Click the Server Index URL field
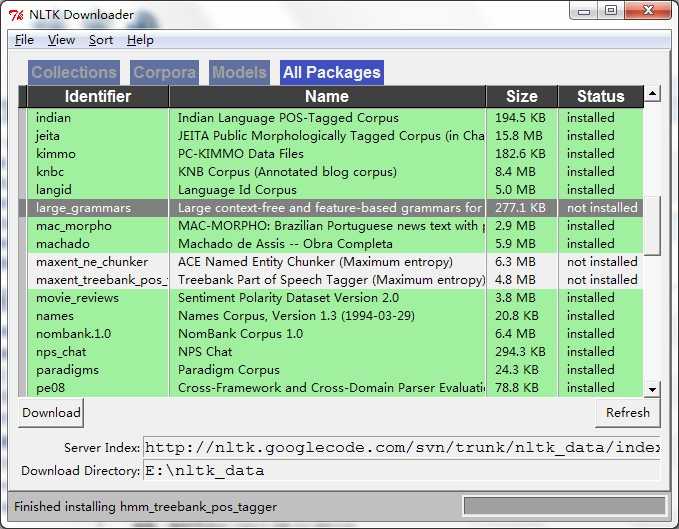 point(401,447)
